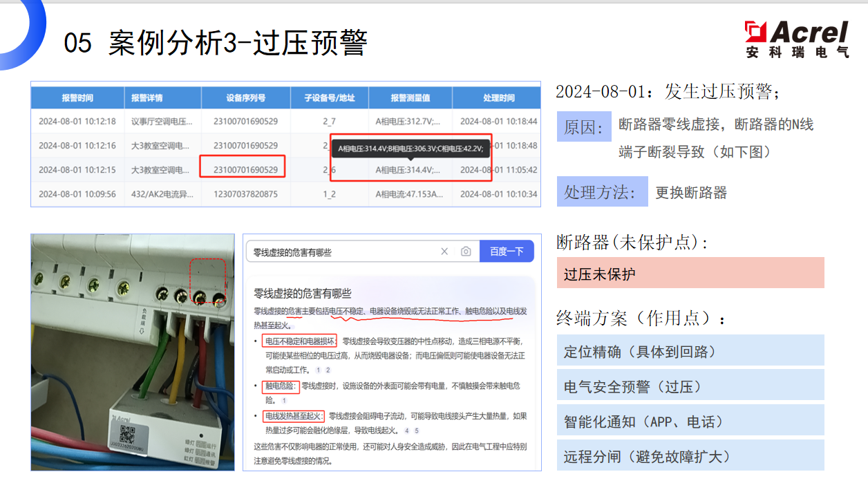Click measured value A相电流:47.153A
The image size is (868, 492).
(409, 194)
